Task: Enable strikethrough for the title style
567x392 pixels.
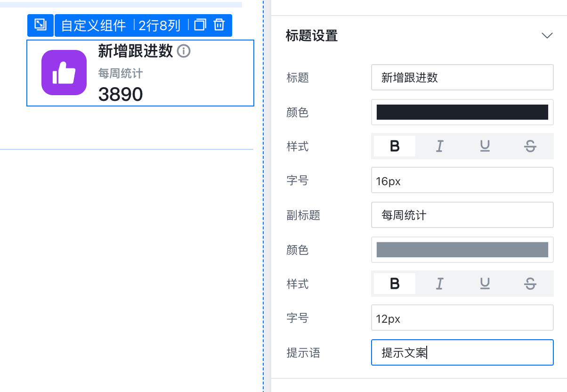Action: 530,147
